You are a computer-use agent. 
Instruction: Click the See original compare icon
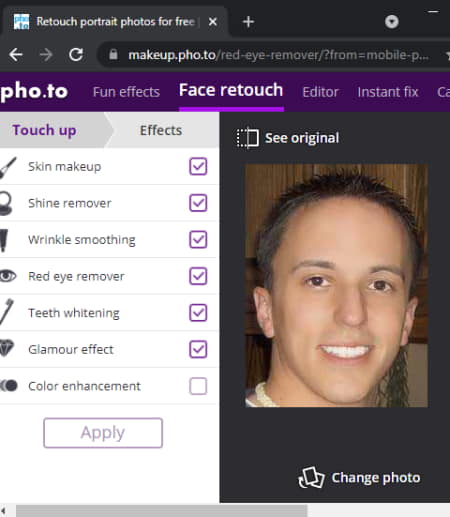coord(248,138)
